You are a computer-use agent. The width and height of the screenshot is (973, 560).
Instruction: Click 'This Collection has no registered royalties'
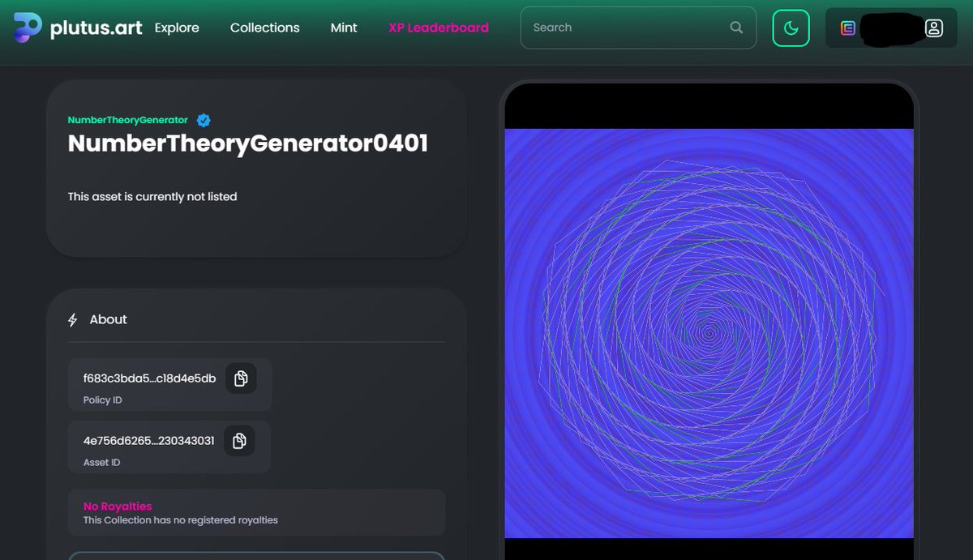(x=180, y=520)
